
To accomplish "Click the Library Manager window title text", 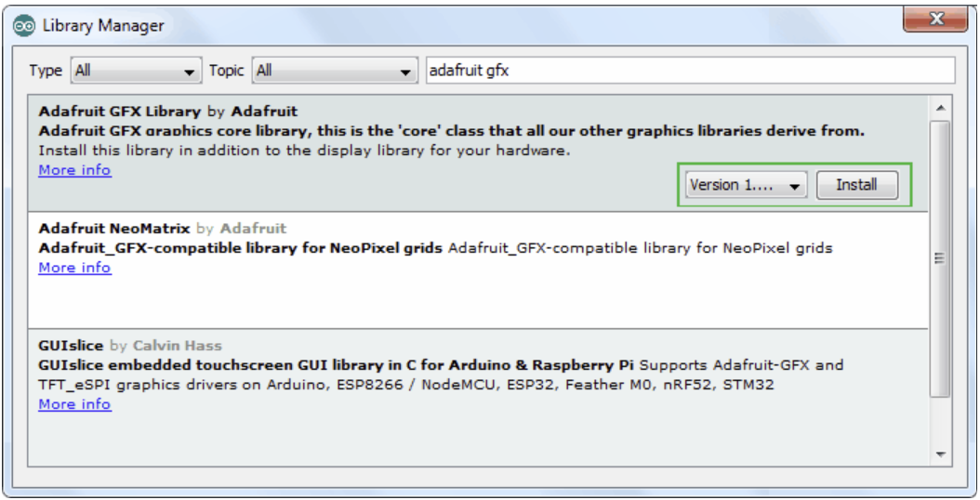I will click(103, 26).
